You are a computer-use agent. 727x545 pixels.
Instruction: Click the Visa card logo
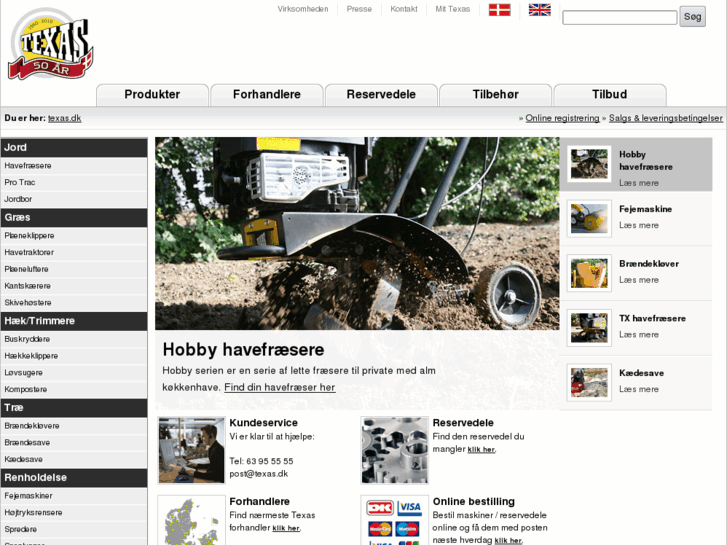click(409, 508)
